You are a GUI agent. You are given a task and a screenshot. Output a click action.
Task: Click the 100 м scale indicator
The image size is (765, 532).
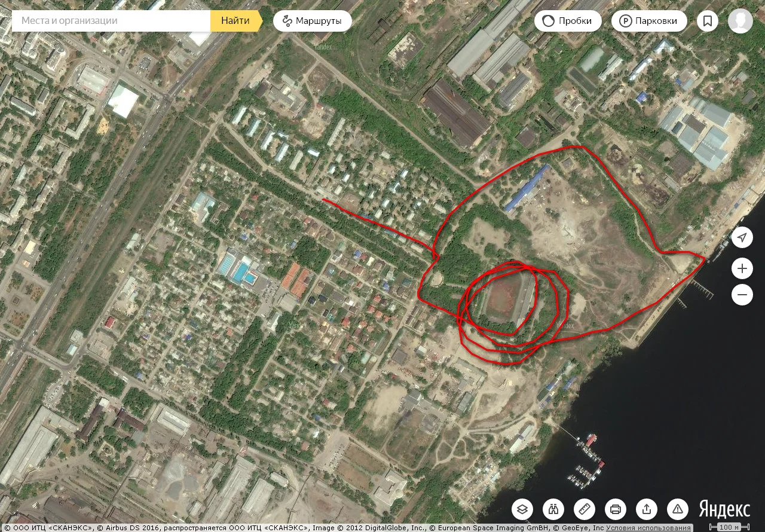pos(728,527)
